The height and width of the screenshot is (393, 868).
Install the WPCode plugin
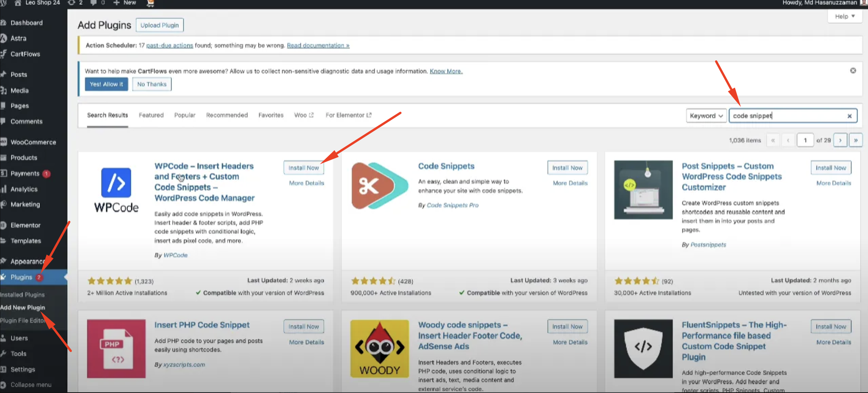coord(303,168)
